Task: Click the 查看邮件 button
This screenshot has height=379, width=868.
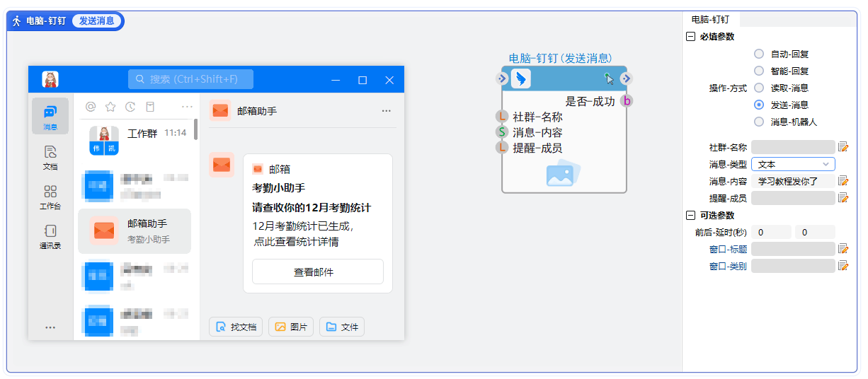Action: (317, 272)
